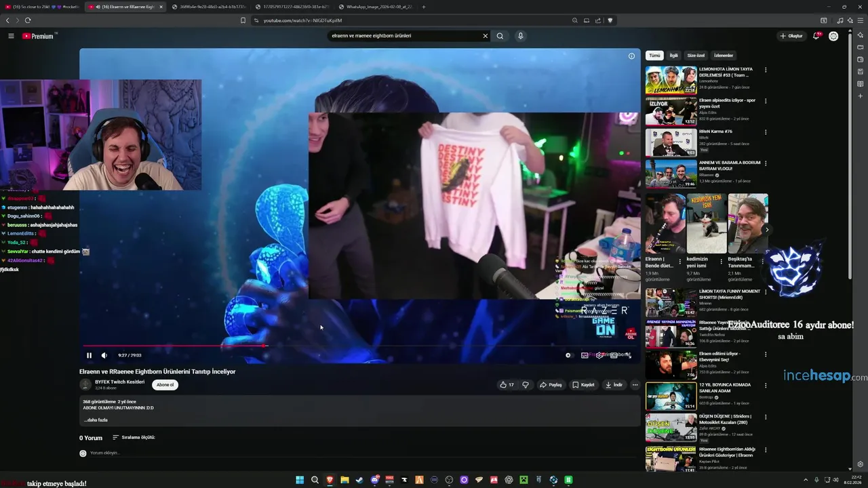Click the magnifier search button
868x488 pixels.
[x=500, y=36]
